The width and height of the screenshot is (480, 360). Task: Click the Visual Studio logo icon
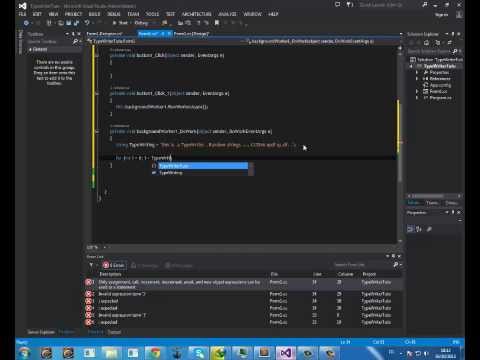pyautogui.click(x=22, y=5)
